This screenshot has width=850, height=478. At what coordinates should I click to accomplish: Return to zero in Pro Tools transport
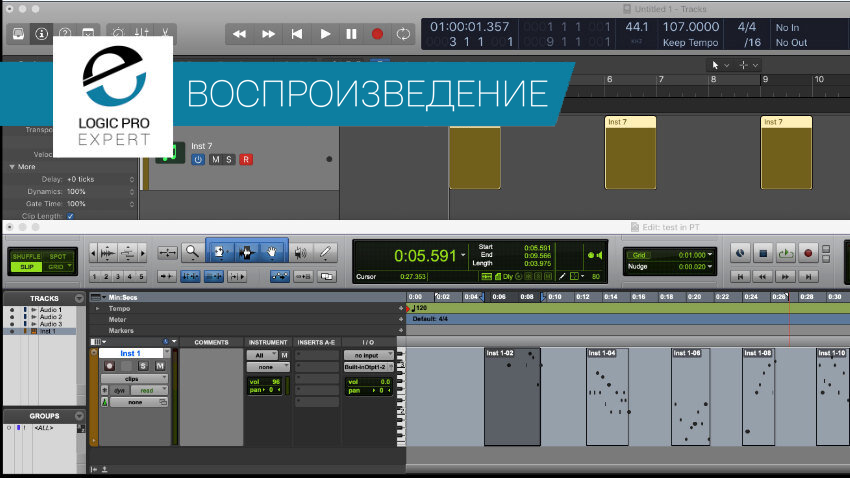tap(740, 276)
